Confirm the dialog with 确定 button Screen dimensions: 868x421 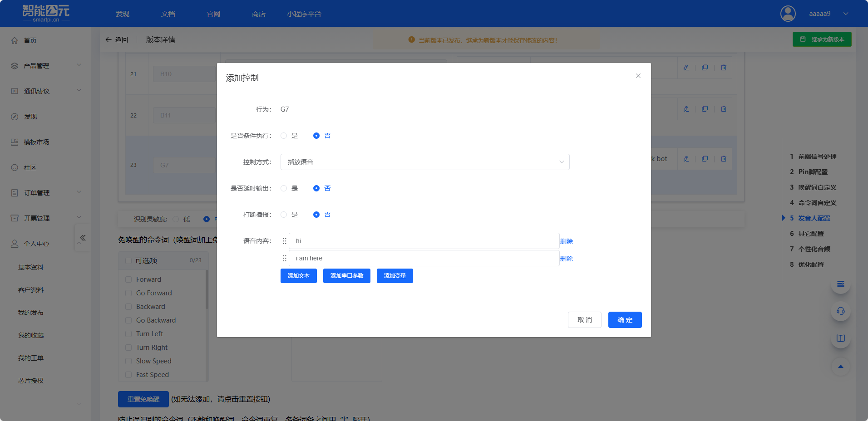coord(625,320)
